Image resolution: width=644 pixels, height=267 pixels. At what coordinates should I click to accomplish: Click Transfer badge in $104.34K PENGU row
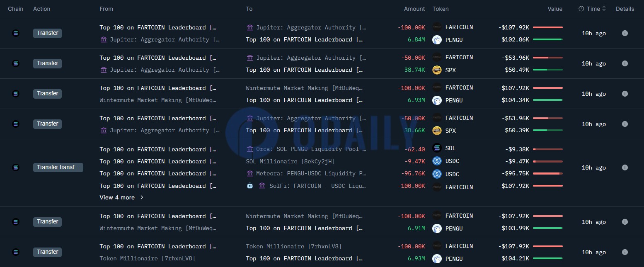[47, 94]
